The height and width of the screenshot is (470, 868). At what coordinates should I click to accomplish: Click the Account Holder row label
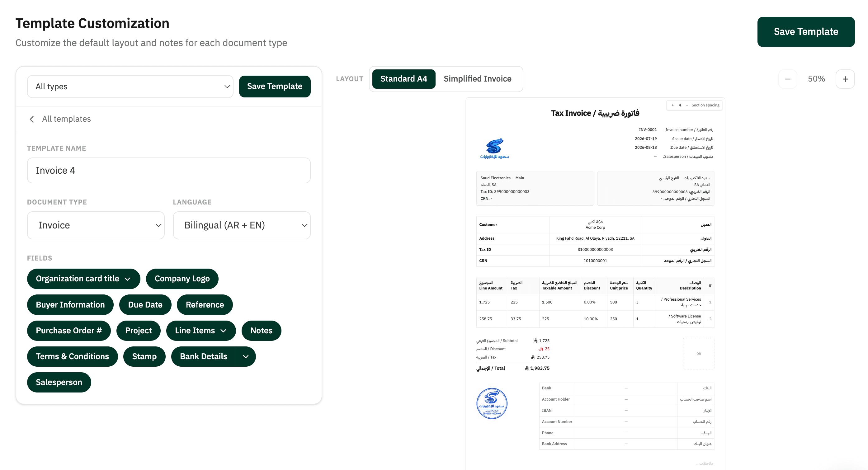tap(556, 400)
